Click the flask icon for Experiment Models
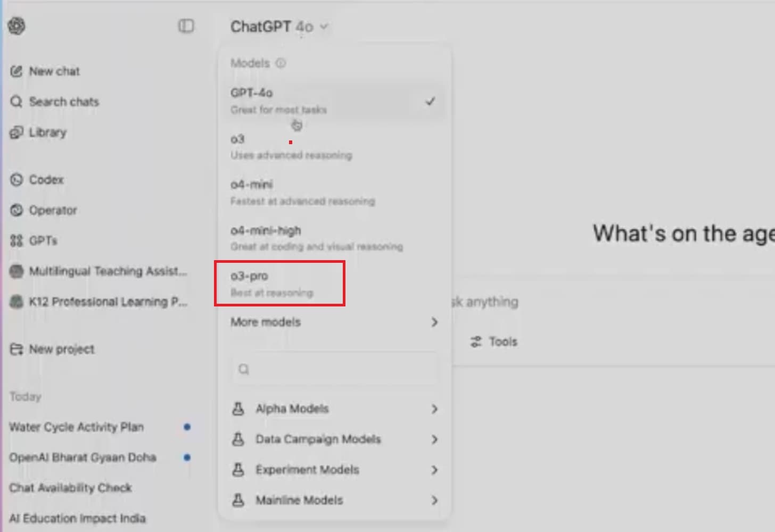This screenshot has height=532, width=775. point(238,470)
